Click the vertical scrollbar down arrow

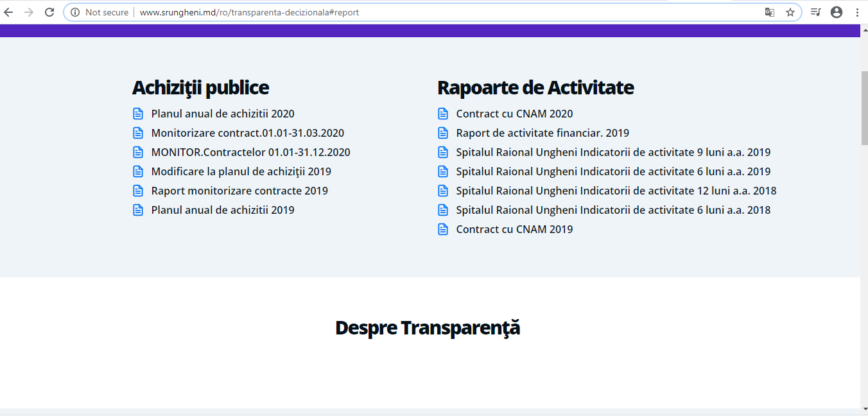[x=864, y=407]
